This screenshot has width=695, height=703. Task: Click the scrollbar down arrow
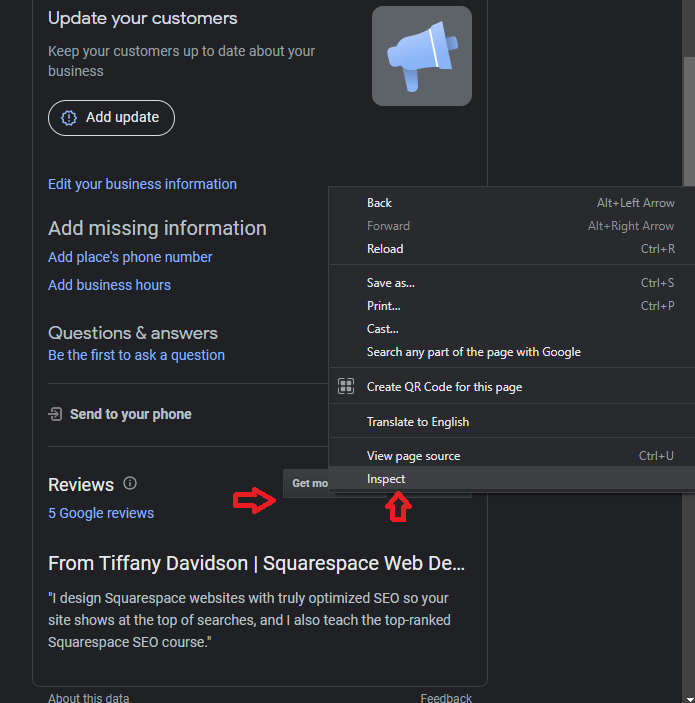pyautogui.click(x=691, y=699)
